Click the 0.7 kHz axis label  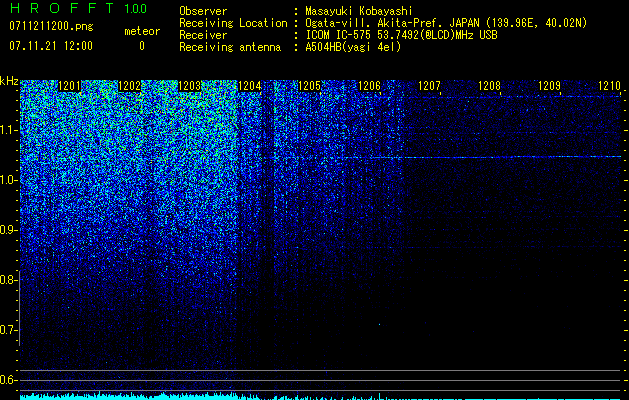7,330
